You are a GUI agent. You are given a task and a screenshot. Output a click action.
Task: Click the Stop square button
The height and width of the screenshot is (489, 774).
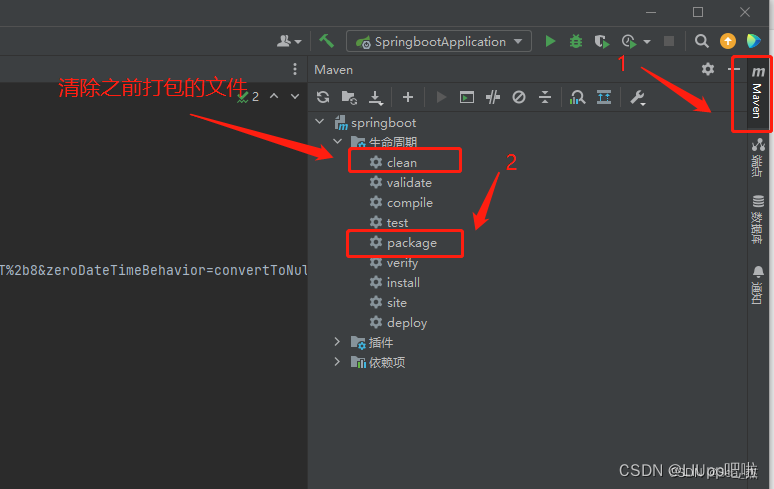pos(669,41)
